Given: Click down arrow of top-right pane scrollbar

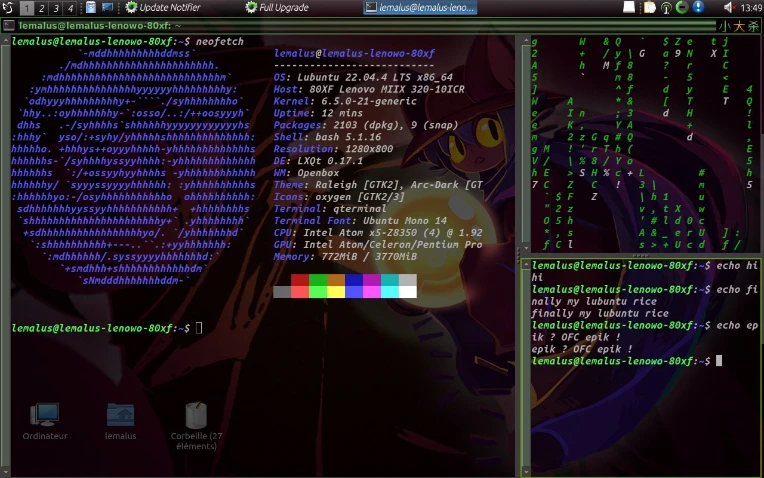Looking at the screenshot, I should point(526,247).
